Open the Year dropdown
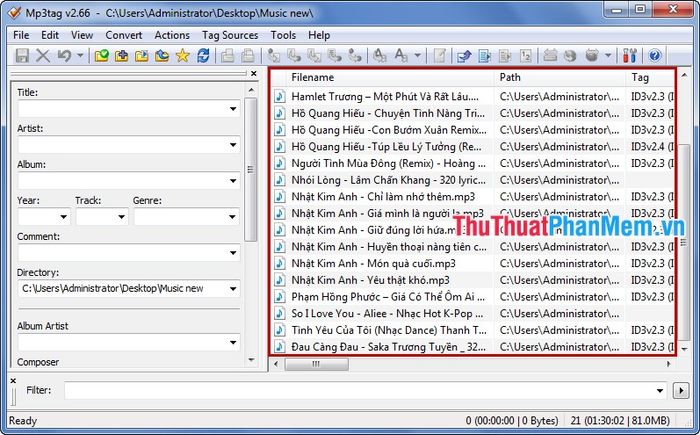Viewport: 700px width, 435px height. coord(63,217)
